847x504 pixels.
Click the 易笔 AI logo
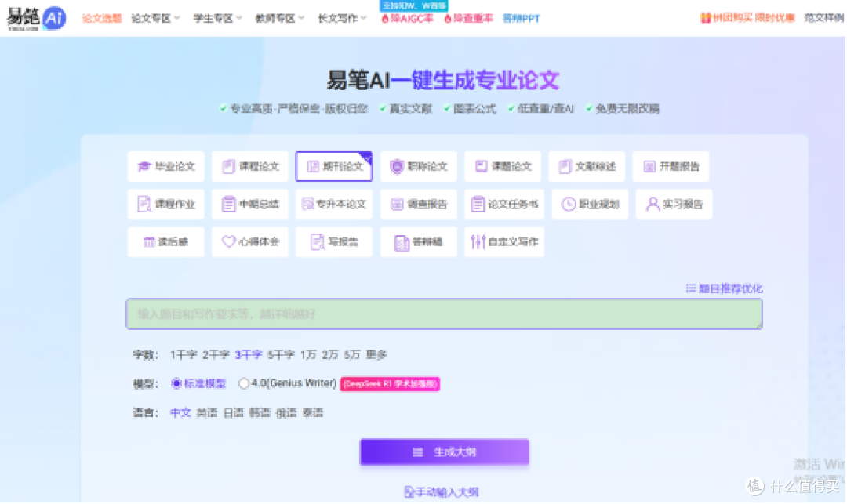click(36, 18)
